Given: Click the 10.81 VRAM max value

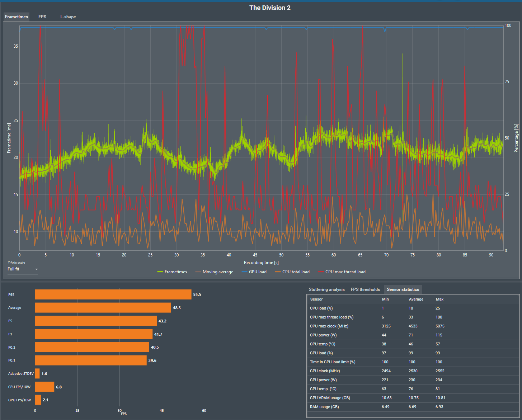Looking at the screenshot, I should pyautogui.click(x=441, y=398).
